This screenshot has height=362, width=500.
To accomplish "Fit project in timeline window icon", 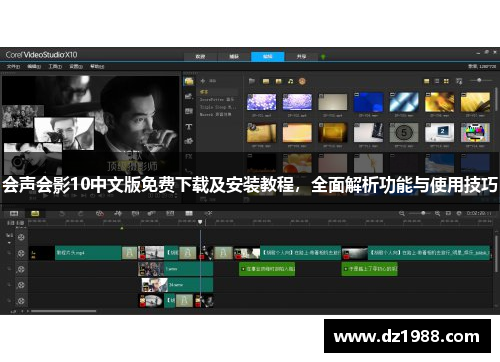I will click(448, 213).
